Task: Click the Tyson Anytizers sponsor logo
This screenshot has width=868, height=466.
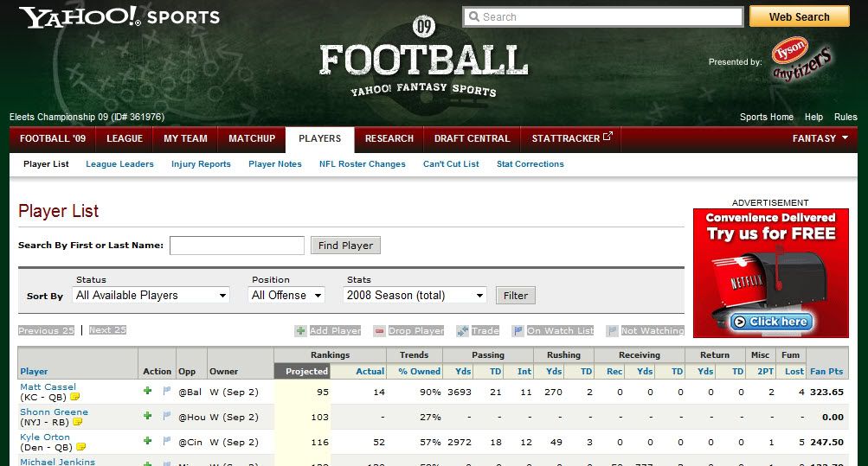Action: [801, 59]
